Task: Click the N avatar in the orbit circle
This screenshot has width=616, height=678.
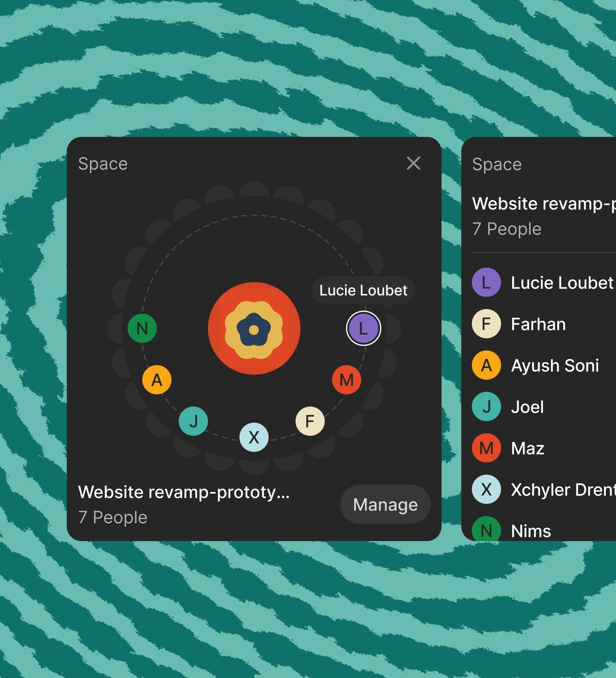Action: pyautogui.click(x=142, y=328)
